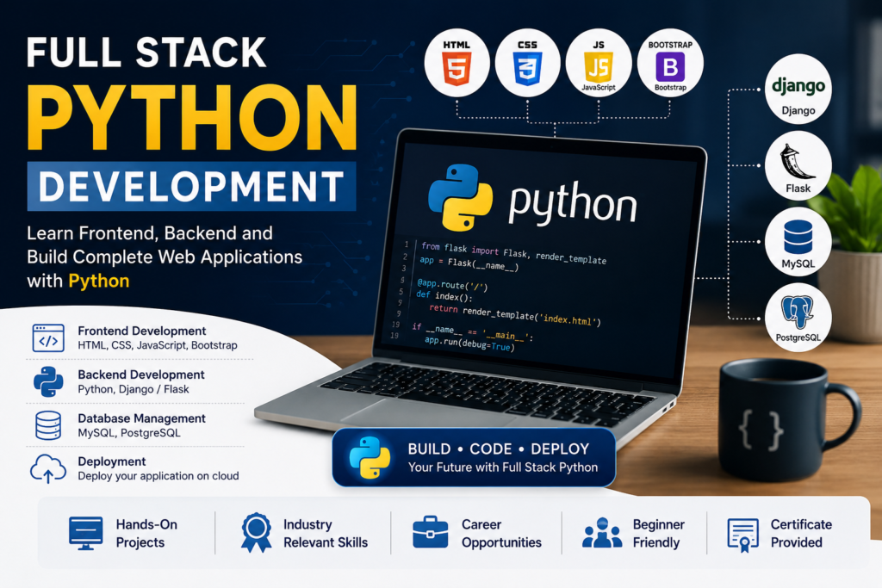Click the FULL STACK heading
The width and height of the screenshot is (882, 588).
pyautogui.click(x=146, y=53)
